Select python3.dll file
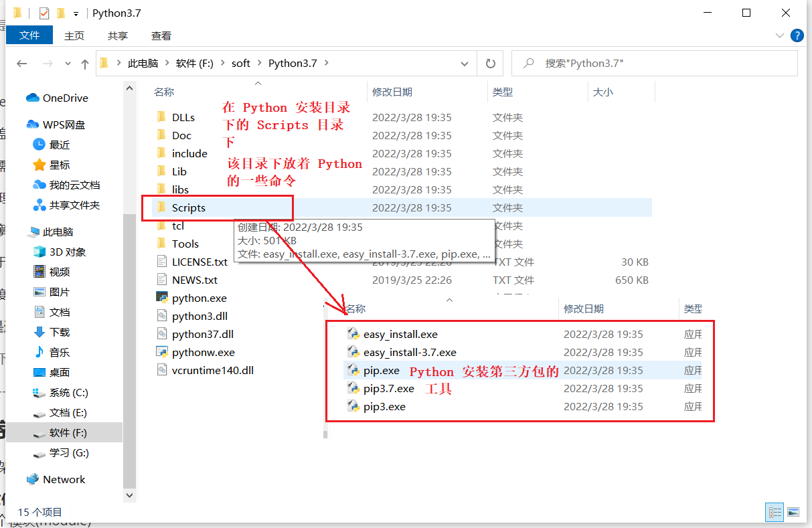The height and width of the screenshot is (528, 812). pos(200,316)
